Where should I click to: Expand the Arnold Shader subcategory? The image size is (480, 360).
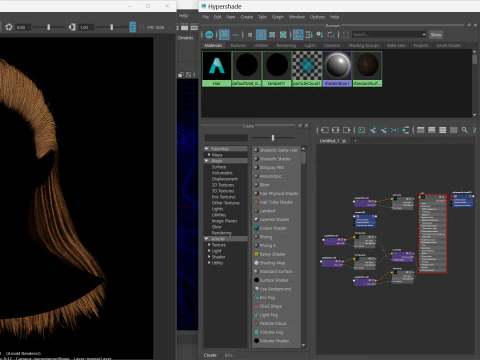tap(209, 257)
